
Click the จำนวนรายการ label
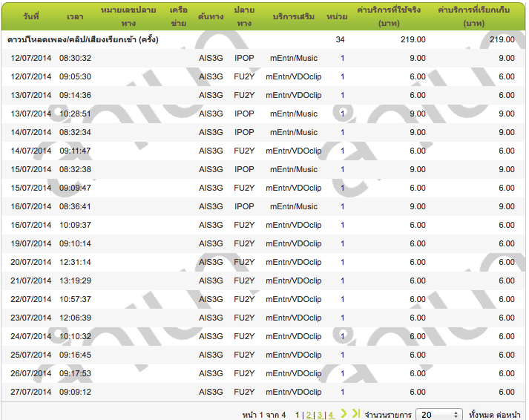point(388,415)
